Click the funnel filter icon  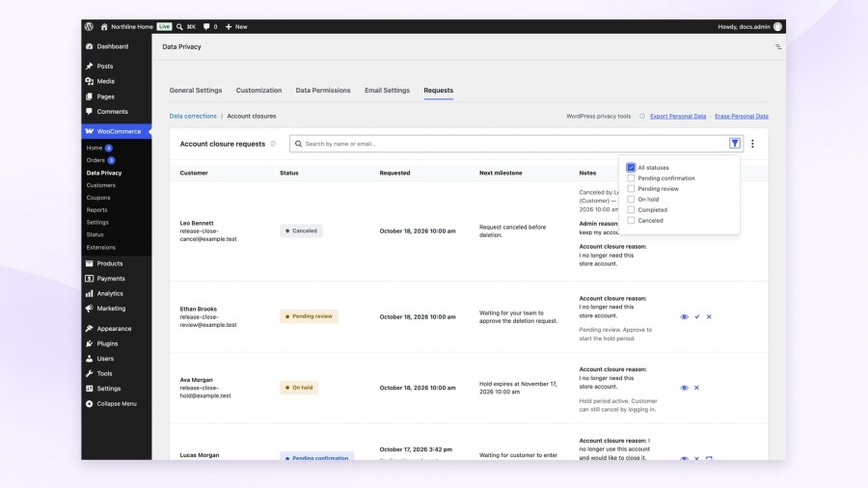(735, 144)
